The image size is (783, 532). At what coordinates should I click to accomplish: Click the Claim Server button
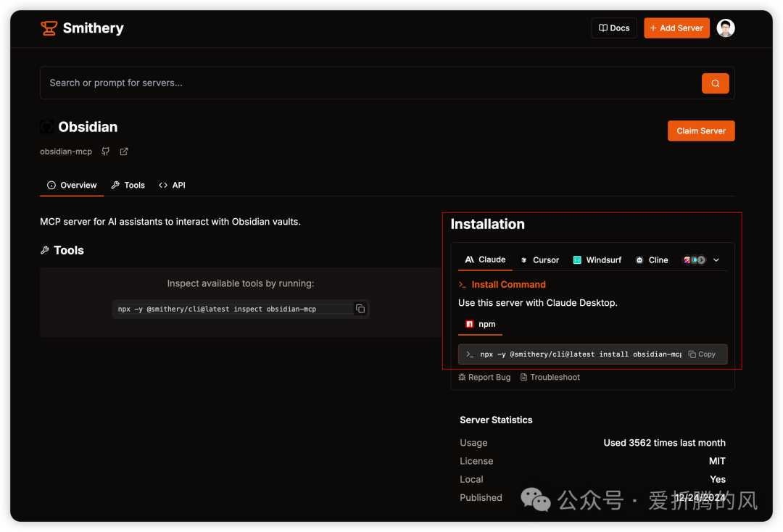[x=700, y=131]
